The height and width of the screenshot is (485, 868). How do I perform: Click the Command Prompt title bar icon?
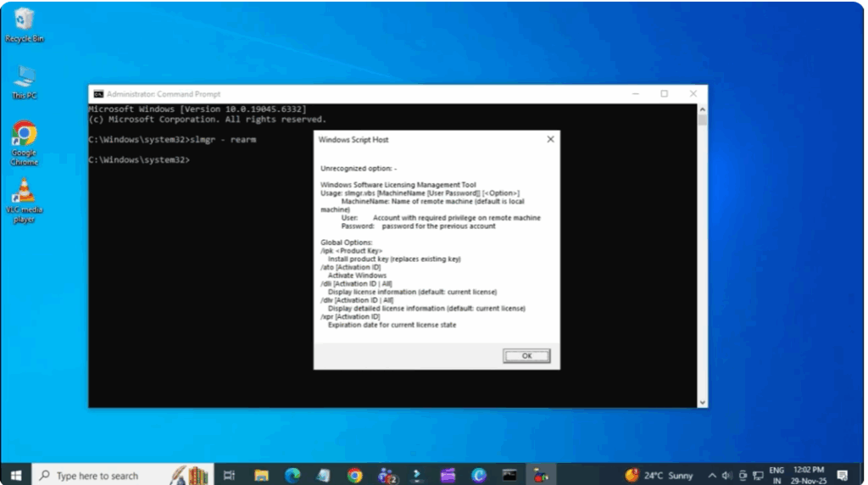[x=98, y=94]
